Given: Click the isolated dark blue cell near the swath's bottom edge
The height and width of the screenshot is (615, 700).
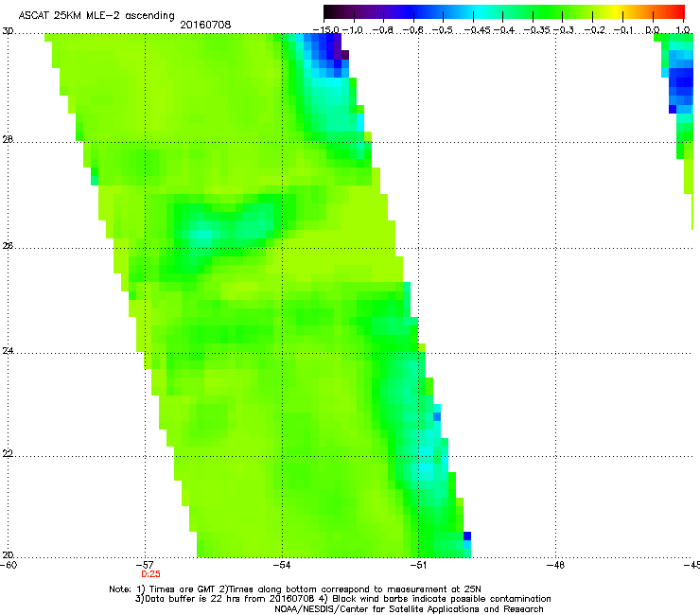Looking at the screenshot, I should (467, 536).
